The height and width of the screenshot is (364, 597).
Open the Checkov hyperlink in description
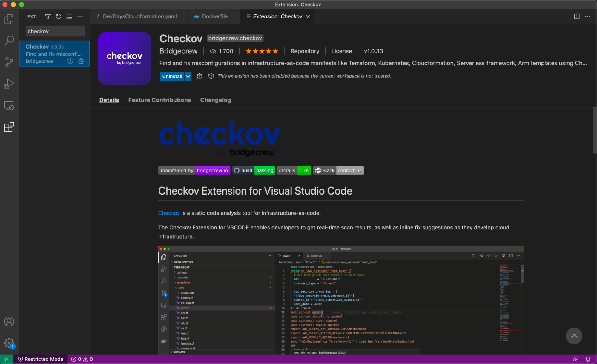[169, 213]
